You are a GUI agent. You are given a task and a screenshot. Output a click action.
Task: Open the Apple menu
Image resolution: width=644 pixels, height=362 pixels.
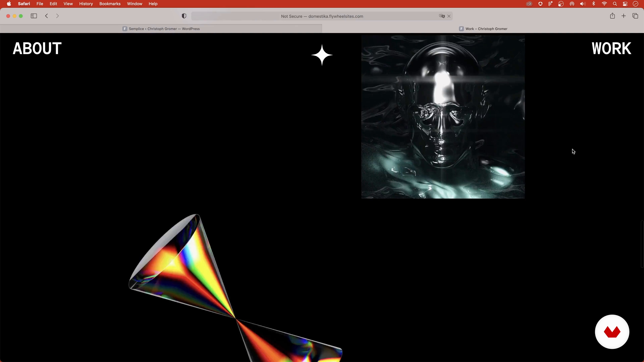9,4
